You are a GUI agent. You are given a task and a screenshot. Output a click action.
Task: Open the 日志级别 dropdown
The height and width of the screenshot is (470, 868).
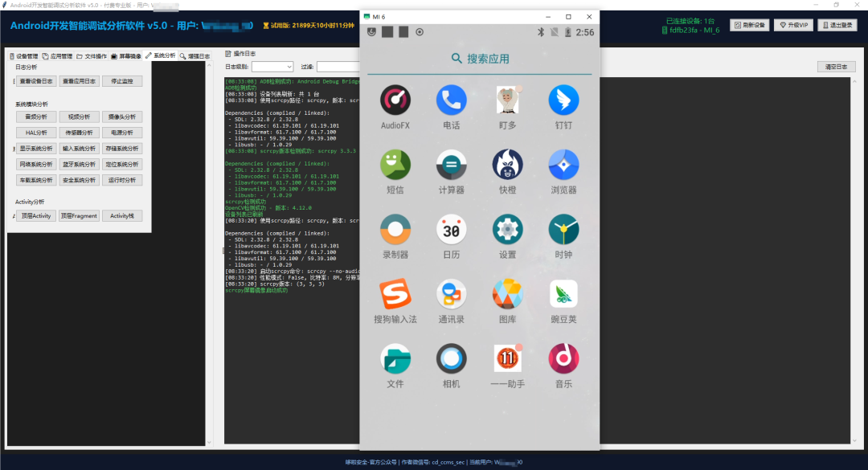272,67
